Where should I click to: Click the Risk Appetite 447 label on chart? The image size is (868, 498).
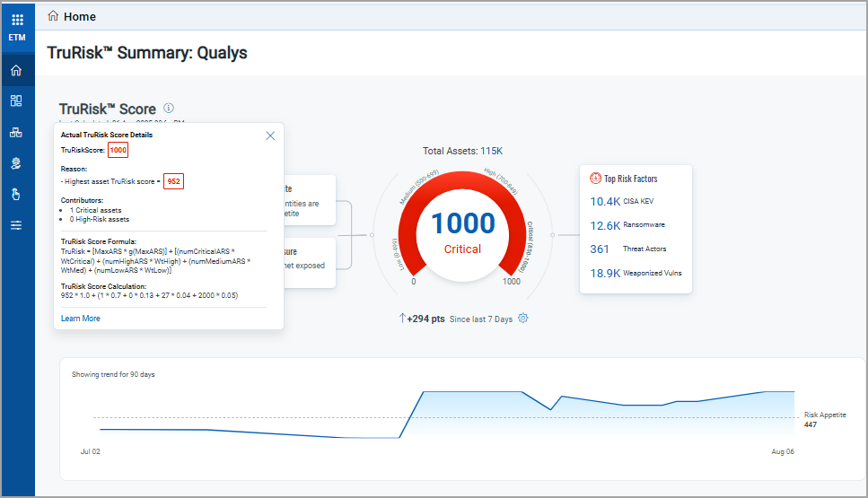click(825, 419)
